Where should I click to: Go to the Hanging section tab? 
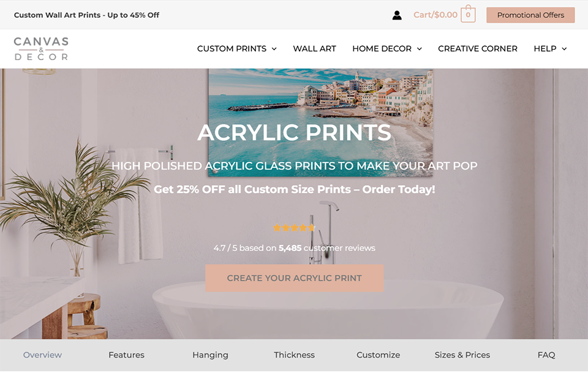click(x=210, y=355)
